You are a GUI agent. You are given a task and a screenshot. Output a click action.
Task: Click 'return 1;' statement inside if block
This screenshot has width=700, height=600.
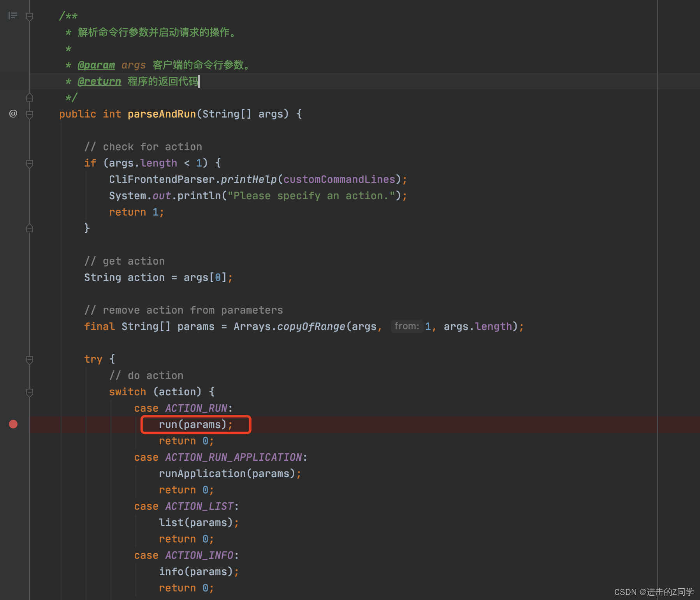point(137,212)
